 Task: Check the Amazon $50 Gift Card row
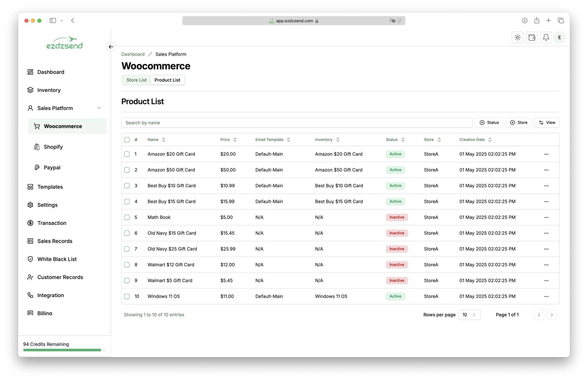click(127, 170)
